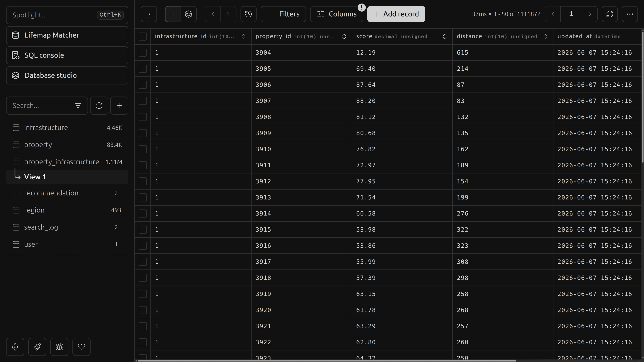This screenshot has width=644, height=362.
Task: Open table search filter options icon
Action: (x=78, y=106)
